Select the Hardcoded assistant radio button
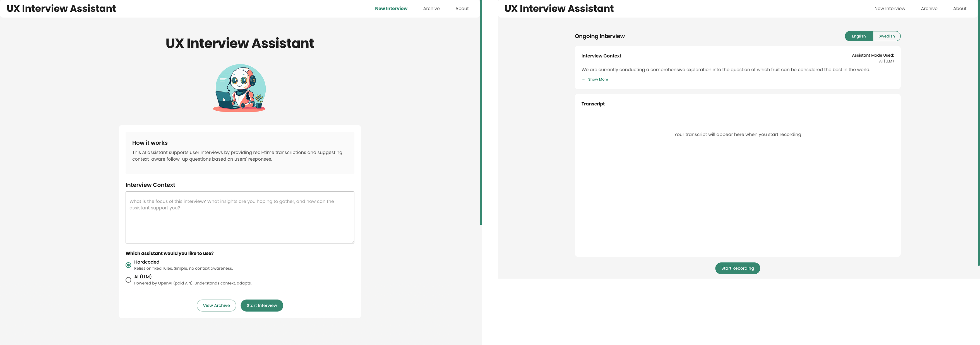 (128, 265)
